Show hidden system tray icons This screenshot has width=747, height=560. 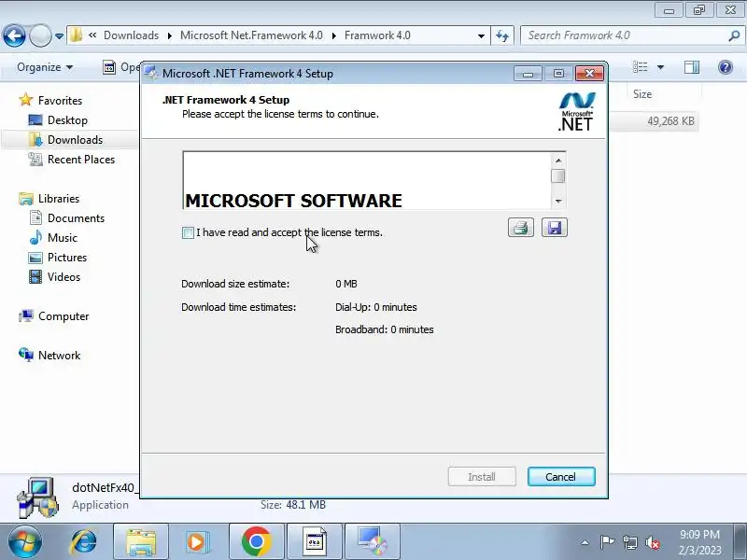click(585, 542)
